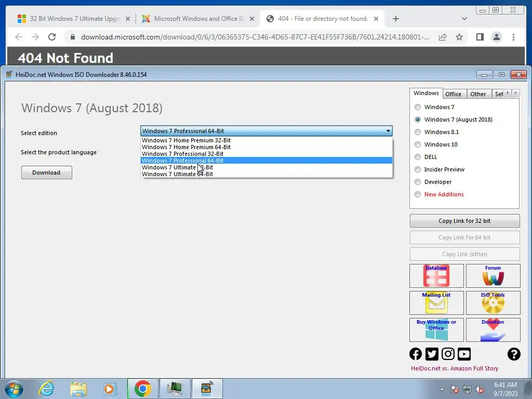Open the Mailing List icon

point(436,303)
